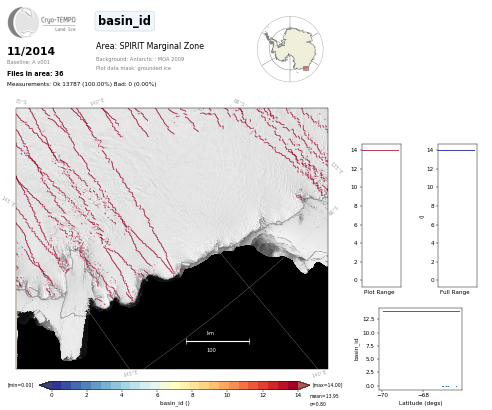Click the red line in Plot Range chart

point(381,150)
